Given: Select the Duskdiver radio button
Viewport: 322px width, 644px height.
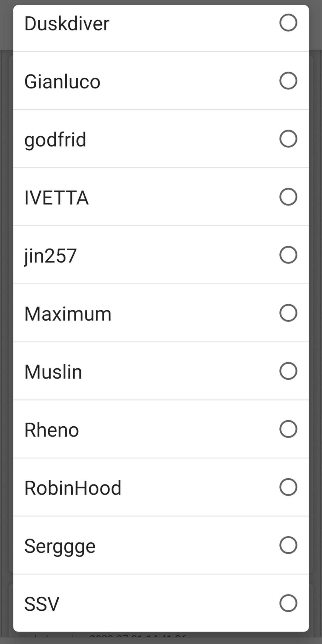Looking at the screenshot, I should [288, 23].
